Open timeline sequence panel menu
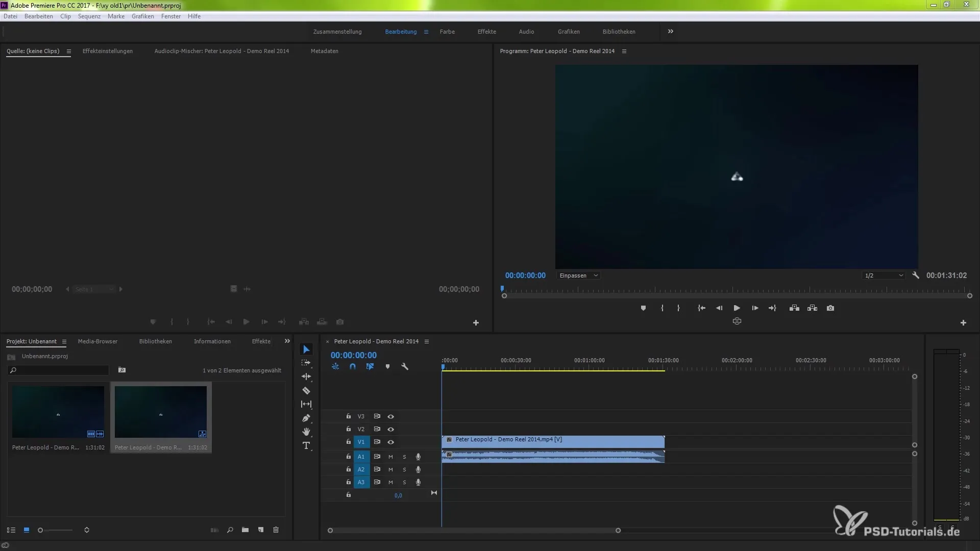 [x=427, y=342]
